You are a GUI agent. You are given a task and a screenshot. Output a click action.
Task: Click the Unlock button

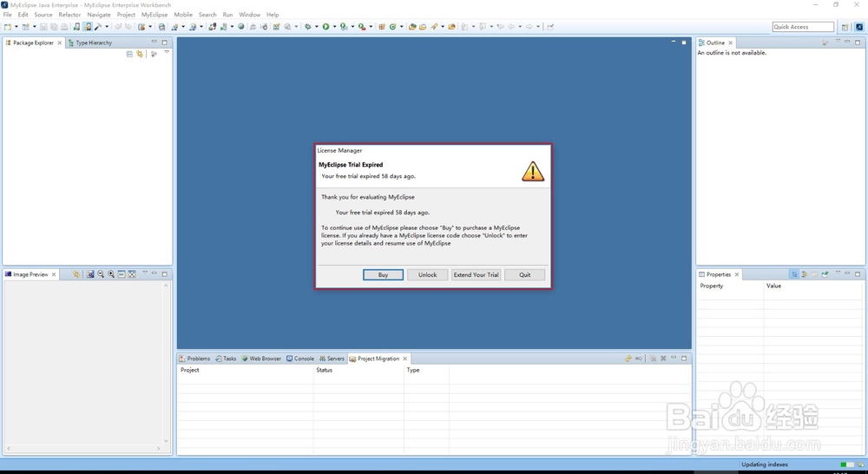(x=427, y=274)
